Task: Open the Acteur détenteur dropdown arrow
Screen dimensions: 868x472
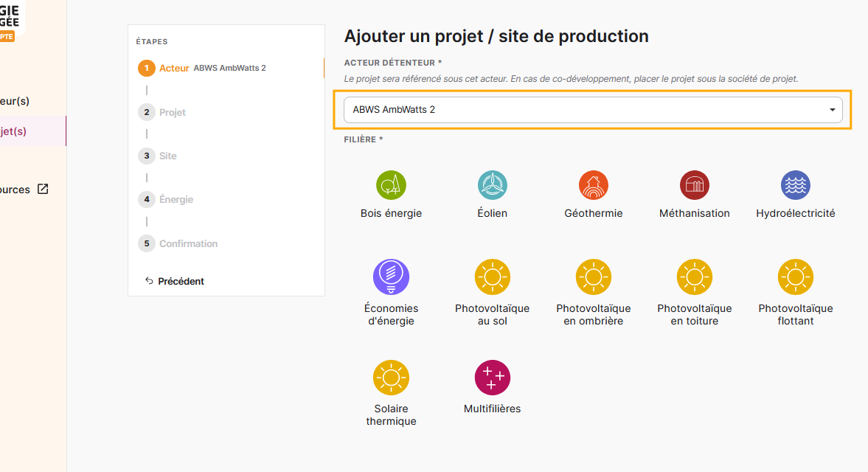Action: coord(832,110)
